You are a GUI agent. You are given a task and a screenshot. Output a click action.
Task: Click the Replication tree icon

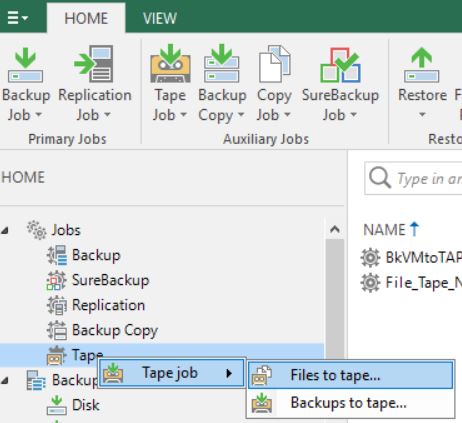(57, 305)
